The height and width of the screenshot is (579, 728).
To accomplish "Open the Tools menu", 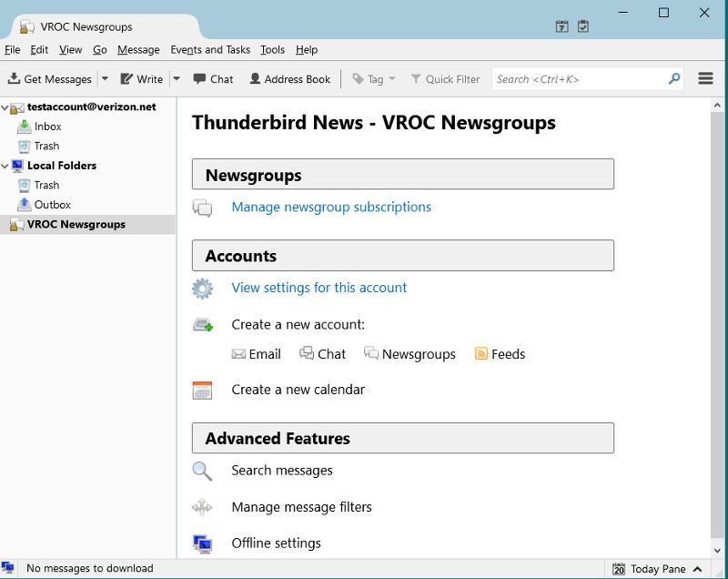I will pyautogui.click(x=272, y=50).
